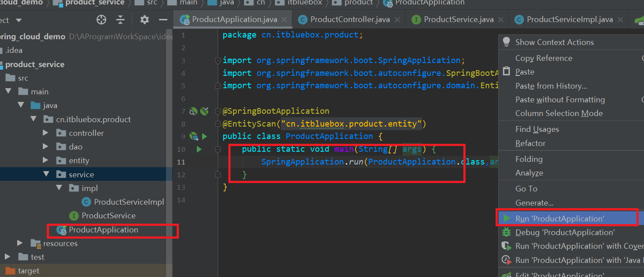The height and width of the screenshot is (277, 644).
Task: Fold main method at line 10 marker
Action: (x=217, y=150)
